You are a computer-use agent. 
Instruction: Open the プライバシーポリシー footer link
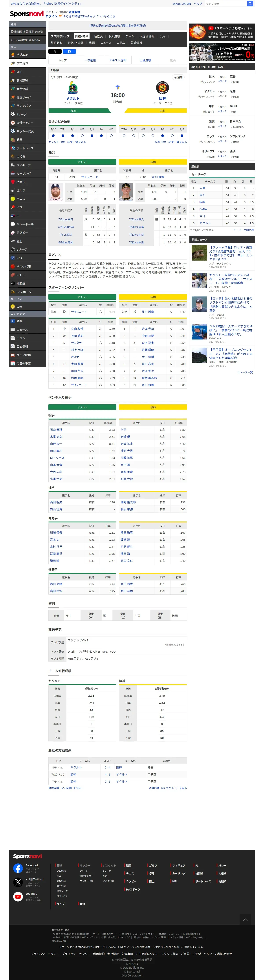(45, 954)
